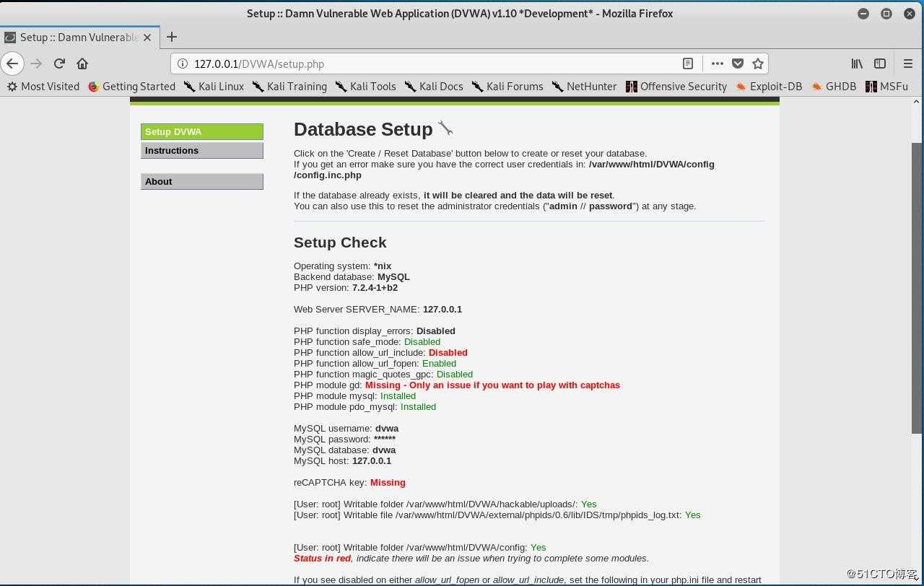
Task: Close the Firefox window
Action: coord(910,13)
